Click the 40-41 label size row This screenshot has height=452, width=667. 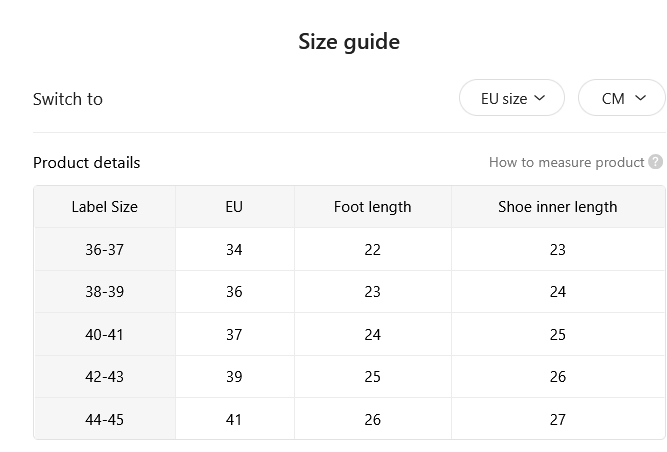tap(350, 334)
